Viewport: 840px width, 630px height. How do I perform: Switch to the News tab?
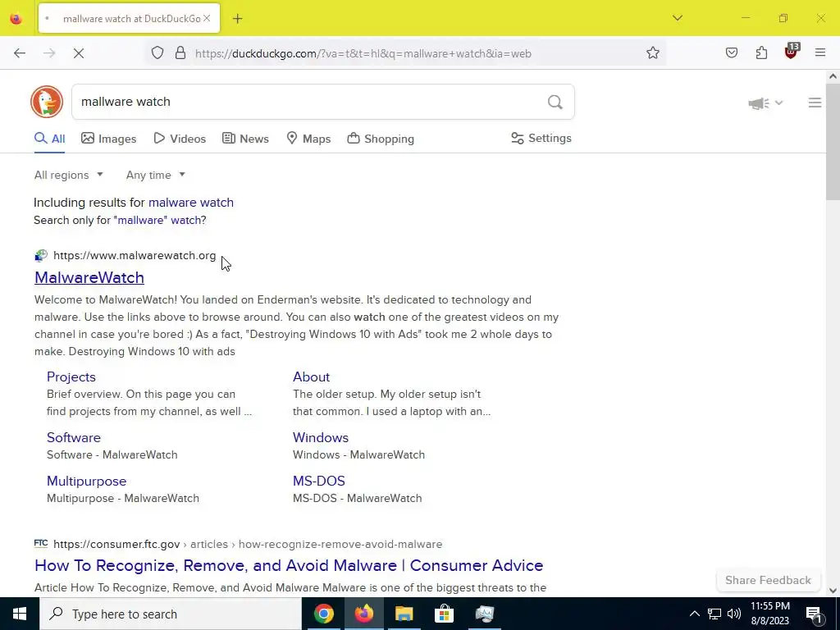[x=245, y=139]
